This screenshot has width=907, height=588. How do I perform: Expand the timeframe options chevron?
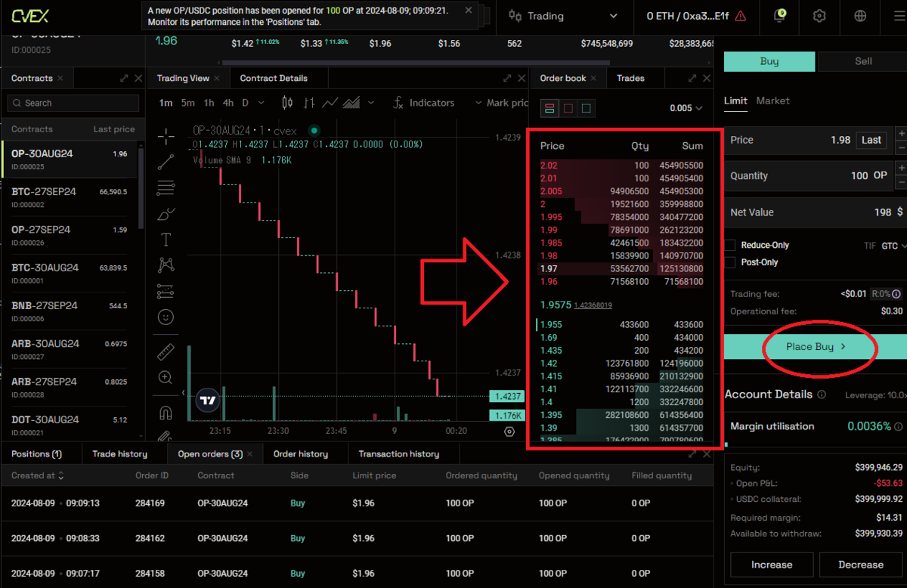[262, 103]
